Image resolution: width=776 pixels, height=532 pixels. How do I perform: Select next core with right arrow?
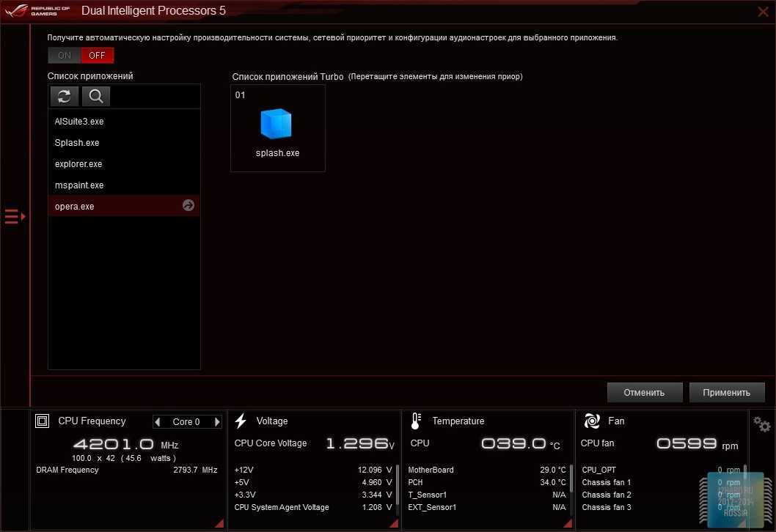217,422
